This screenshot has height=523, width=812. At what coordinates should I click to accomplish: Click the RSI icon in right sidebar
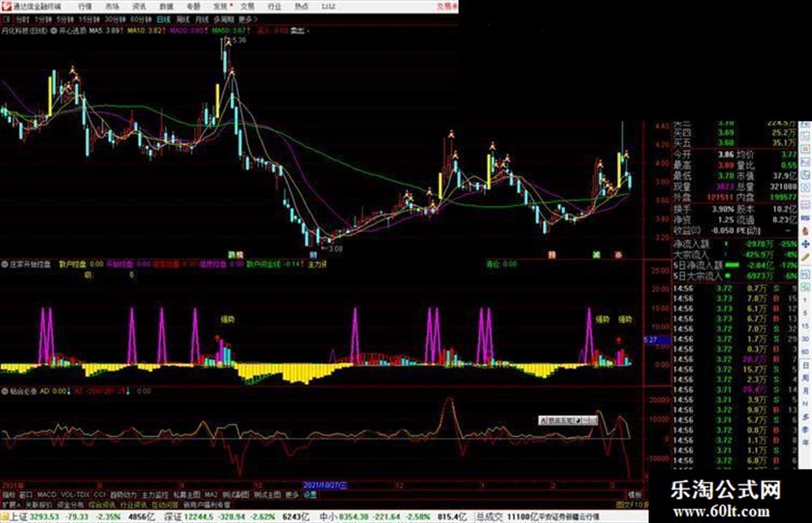pyautogui.click(x=805, y=217)
